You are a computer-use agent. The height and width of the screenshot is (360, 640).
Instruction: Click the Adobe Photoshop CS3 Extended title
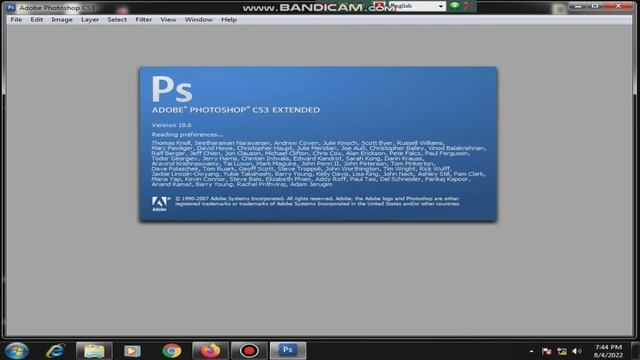point(236,110)
